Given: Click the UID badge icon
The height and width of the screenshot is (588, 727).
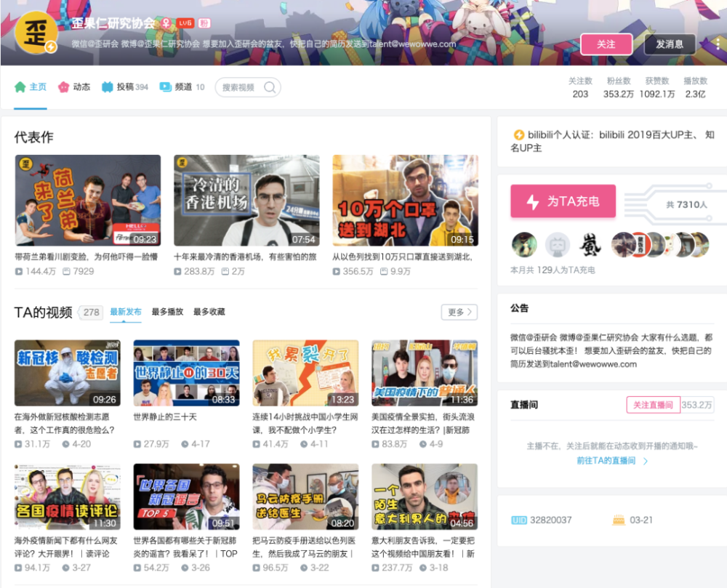Looking at the screenshot, I should tap(518, 520).
